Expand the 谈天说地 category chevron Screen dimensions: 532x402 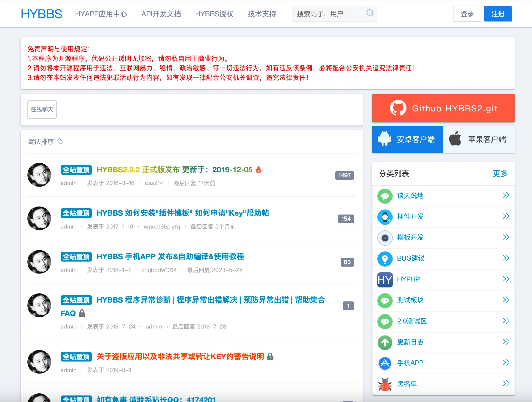click(x=506, y=195)
